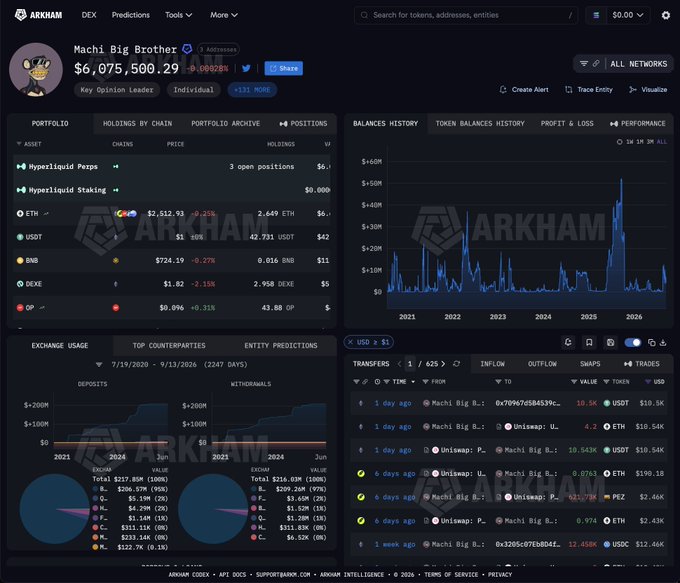The width and height of the screenshot is (680, 583).
Task: Switch to the HOLDINGS BY CHAIN tab
Action: (137, 124)
